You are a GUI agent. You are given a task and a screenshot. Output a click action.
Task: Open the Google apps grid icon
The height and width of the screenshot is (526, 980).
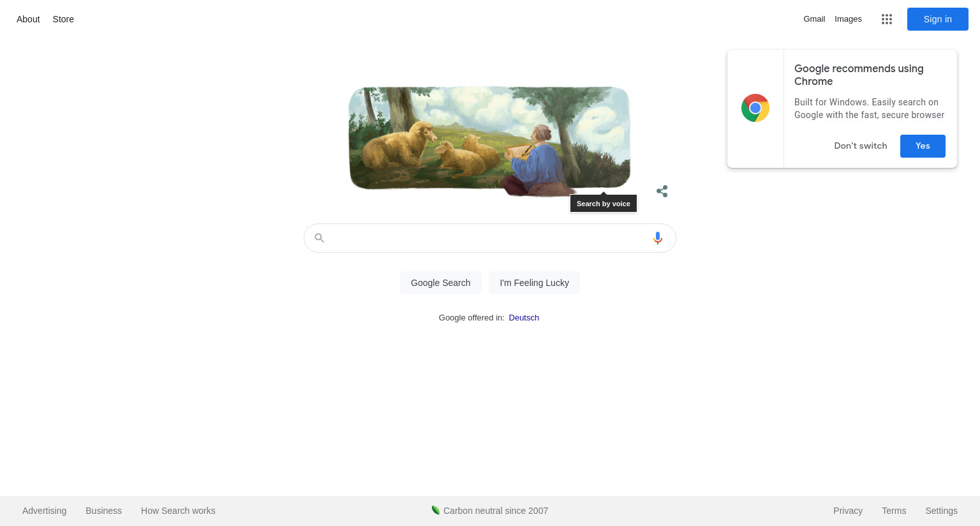(x=887, y=19)
